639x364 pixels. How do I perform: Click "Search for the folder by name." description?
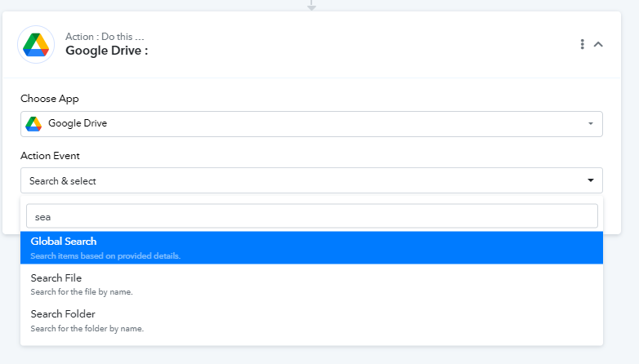[87, 329]
